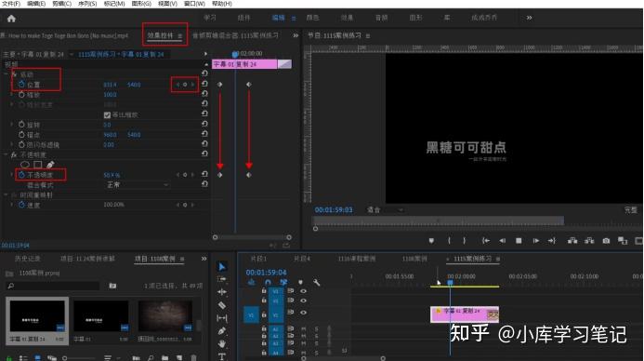Click the 00:01:59:04 timeline timecode
This screenshot has height=361, width=644.
[x=266, y=273]
